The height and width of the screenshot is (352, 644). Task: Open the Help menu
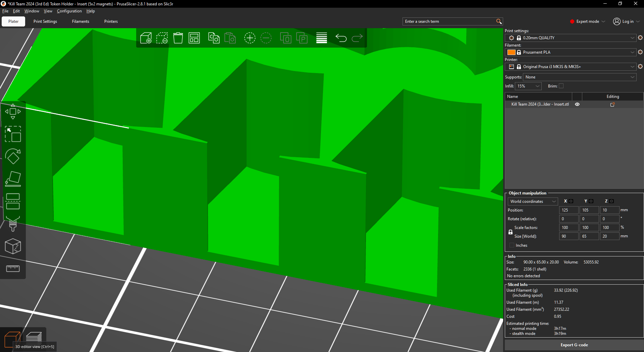(x=91, y=11)
